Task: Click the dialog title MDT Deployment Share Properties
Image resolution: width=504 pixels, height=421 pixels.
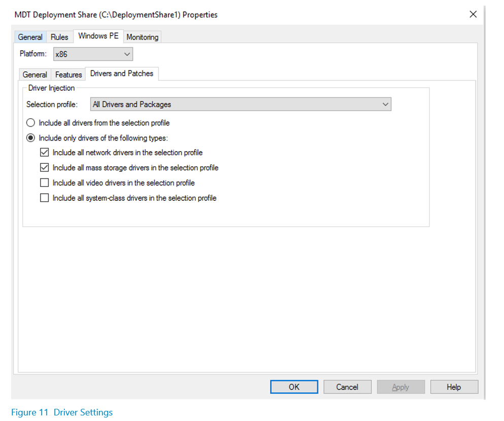Action: (116, 15)
